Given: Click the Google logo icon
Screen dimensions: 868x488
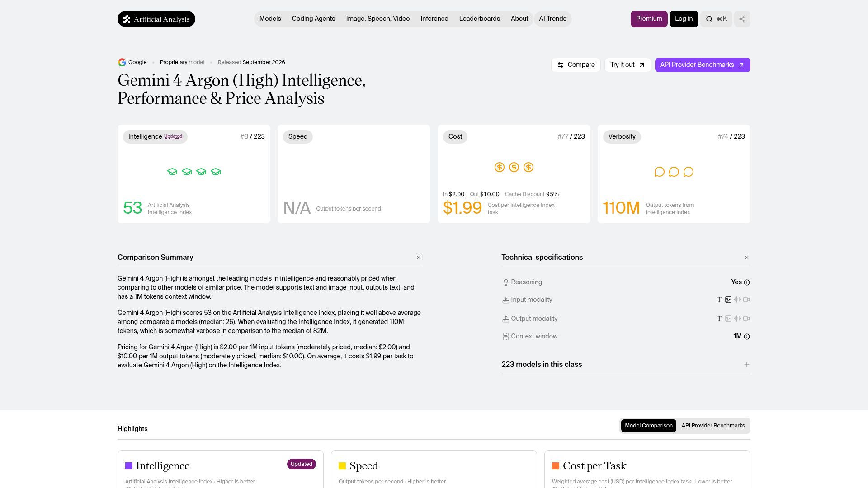Looking at the screenshot, I should point(122,62).
